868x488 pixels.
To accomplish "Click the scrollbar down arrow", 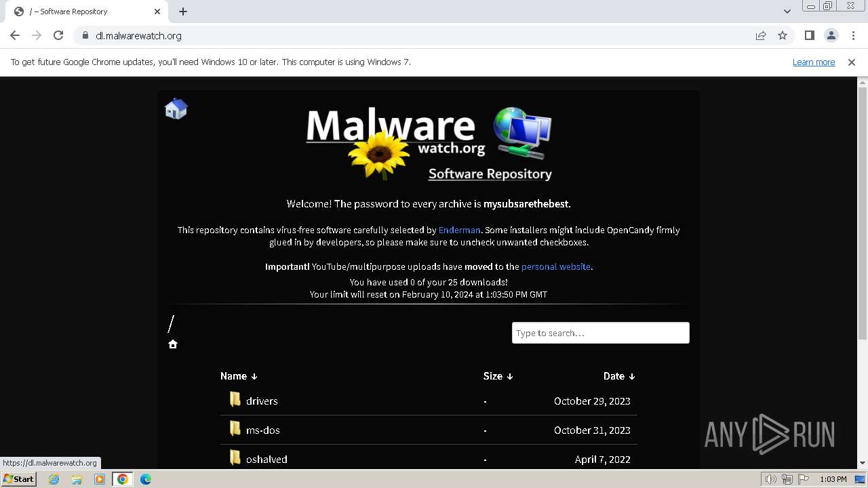I will [863, 463].
